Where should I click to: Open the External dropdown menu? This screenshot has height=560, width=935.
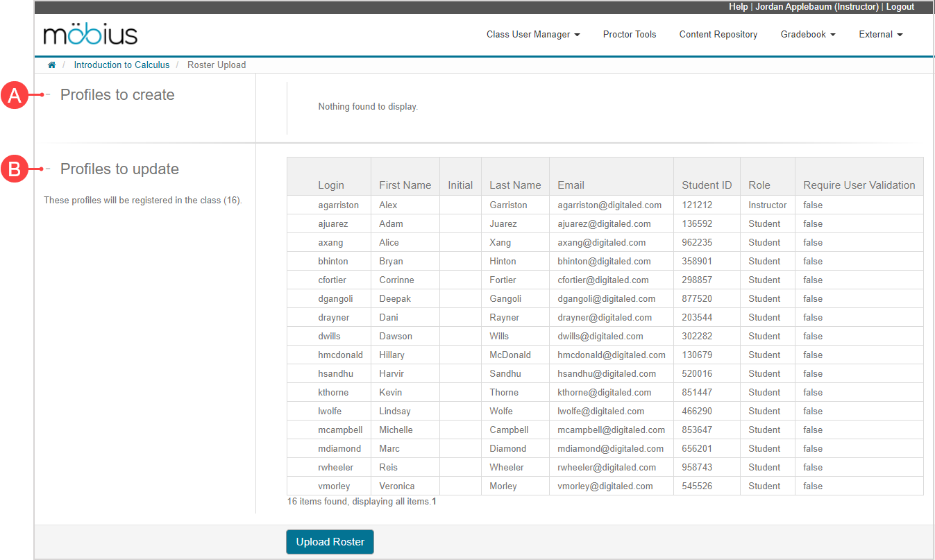(880, 35)
